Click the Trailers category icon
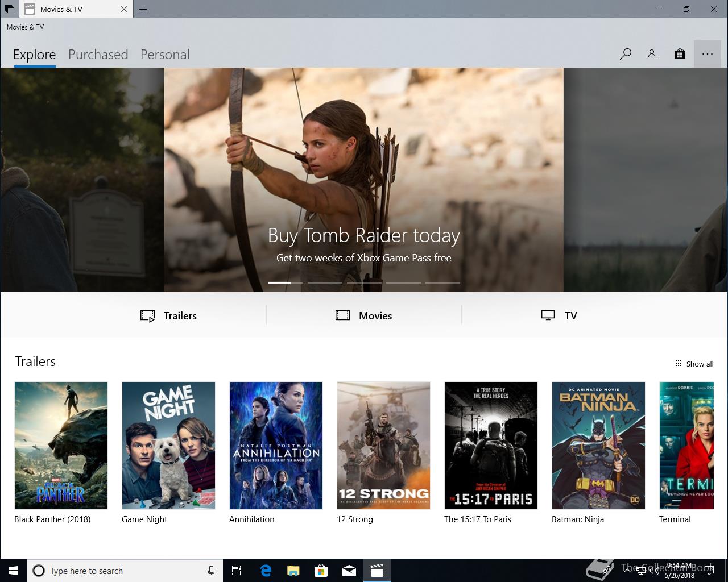 coord(148,316)
